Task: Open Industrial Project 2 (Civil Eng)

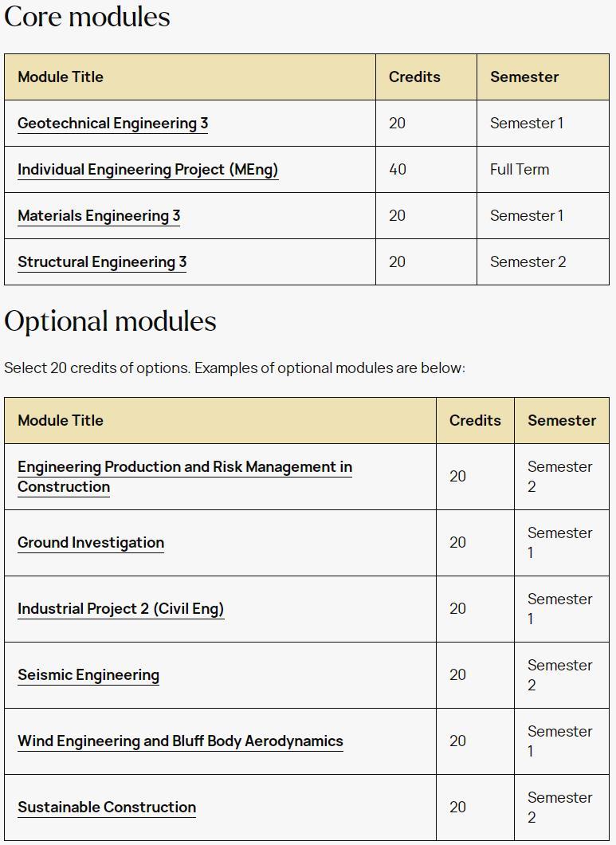Action: (x=120, y=609)
